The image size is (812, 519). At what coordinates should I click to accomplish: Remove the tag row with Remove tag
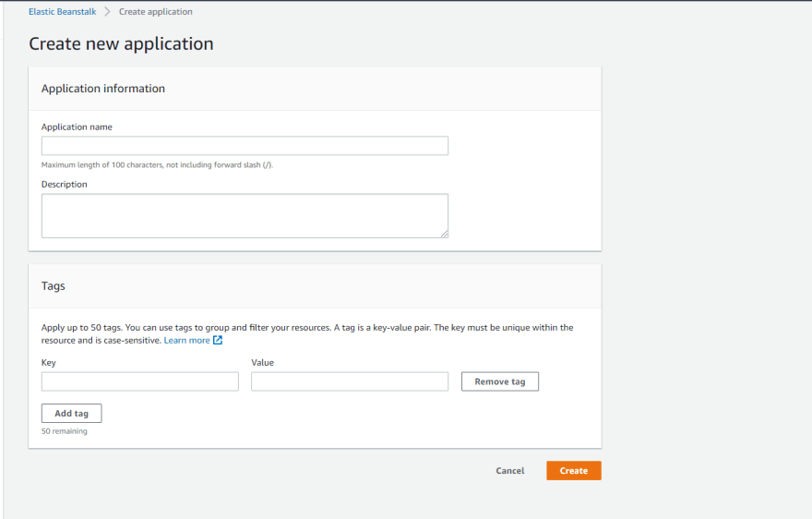click(500, 381)
